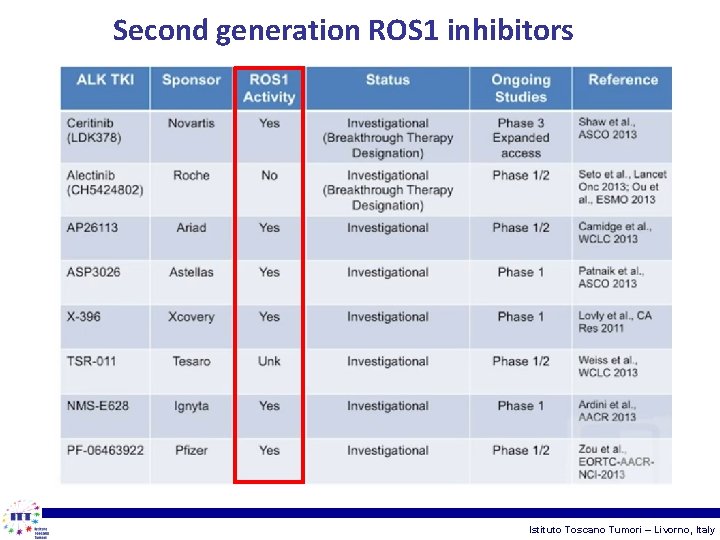The width and height of the screenshot is (720, 540).
Task: Click the 'Yes' cell in the AP26113 row
Action: [269, 238]
